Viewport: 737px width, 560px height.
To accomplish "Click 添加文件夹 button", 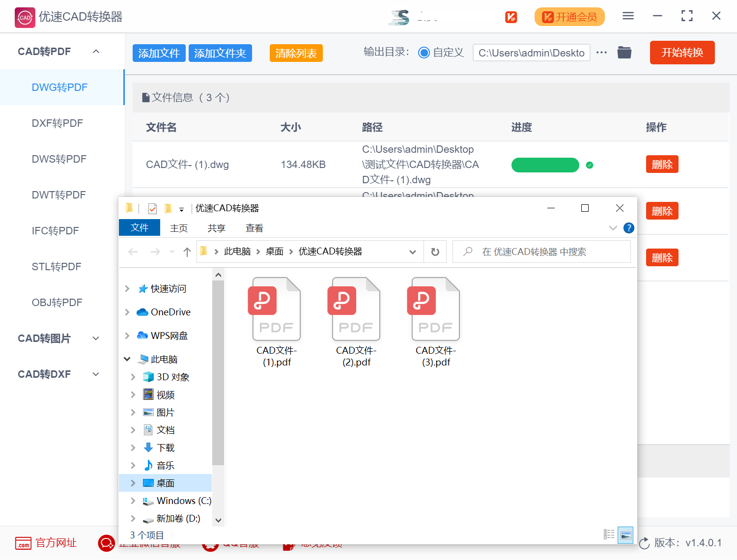I will click(x=220, y=53).
